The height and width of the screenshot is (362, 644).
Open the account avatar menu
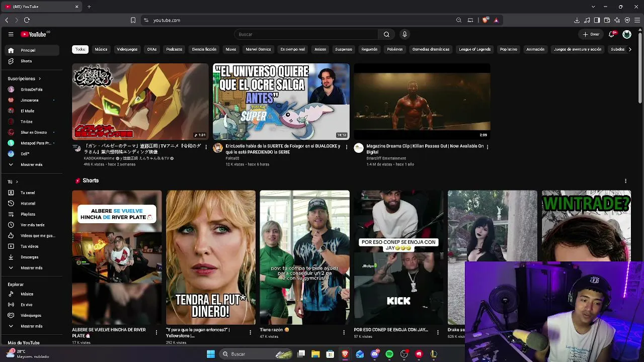point(627,34)
